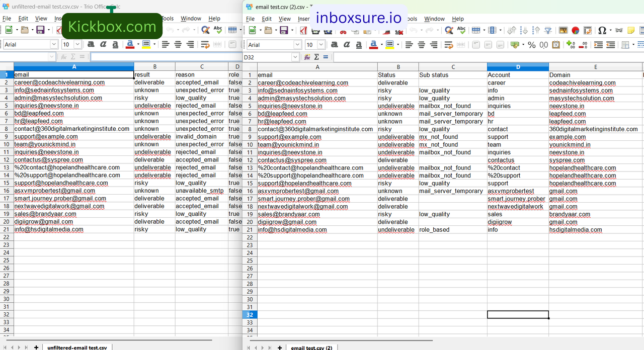Image resolution: width=644 pixels, height=350 pixels.
Task: Toggle Wrap Text in email test (2) window
Action: click(x=449, y=45)
